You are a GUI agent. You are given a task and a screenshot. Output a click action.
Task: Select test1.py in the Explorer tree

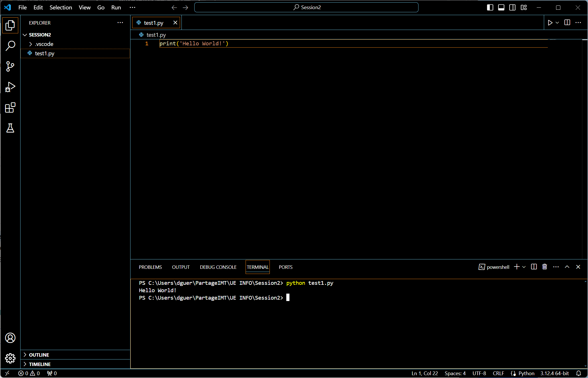[75, 53]
